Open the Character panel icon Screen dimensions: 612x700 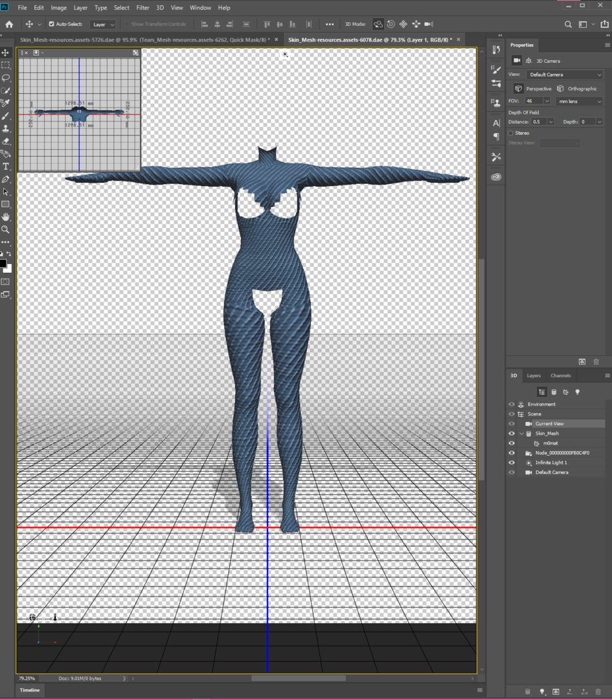point(496,123)
